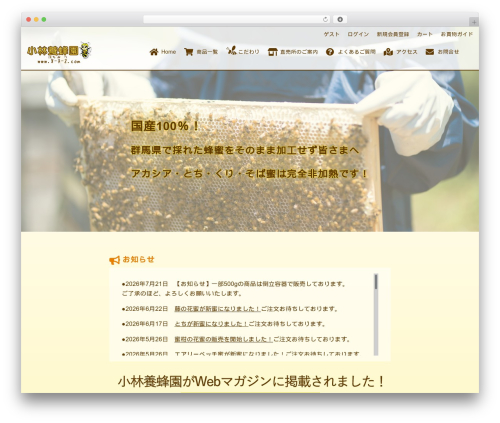The width and height of the screenshot is (500, 423).
Task: Click the 小林養蜂園 logo
Action: click(59, 52)
